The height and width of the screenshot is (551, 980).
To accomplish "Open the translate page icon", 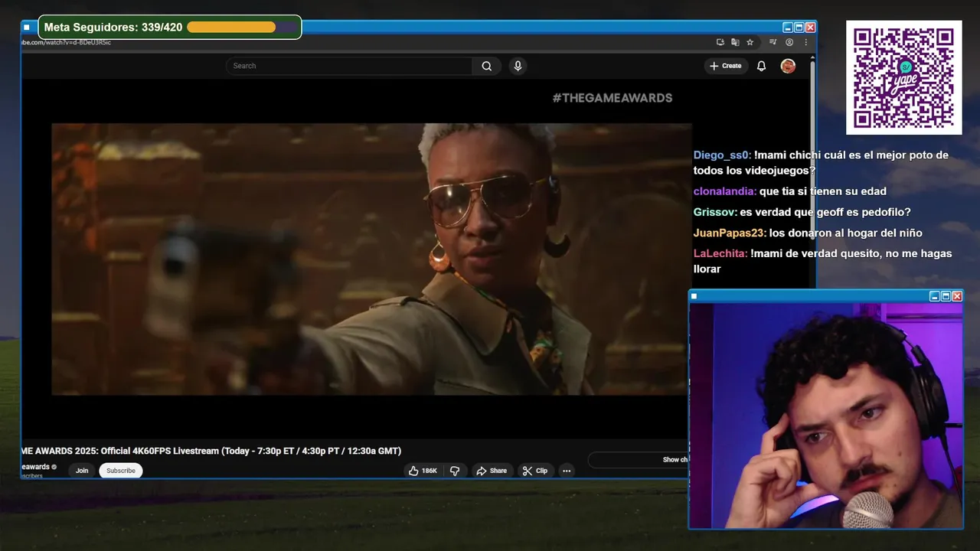I will [x=735, y=42].
